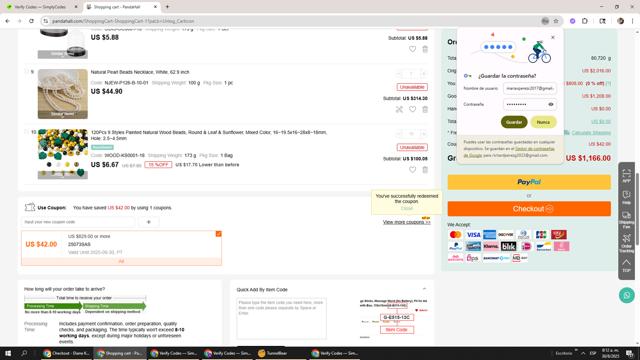Close the save password popup
Screen dimensions: 640x360
pyautogui.click(x=553, y=37)
